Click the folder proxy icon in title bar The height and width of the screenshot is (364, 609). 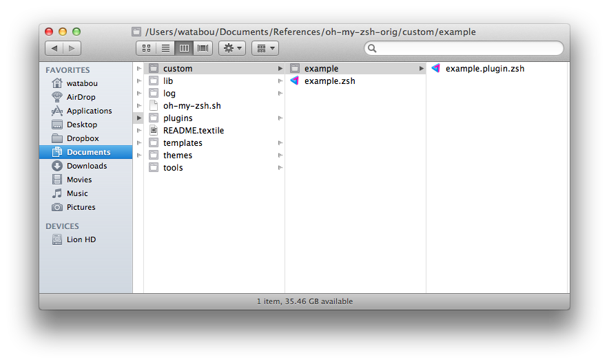click(136, 32)
